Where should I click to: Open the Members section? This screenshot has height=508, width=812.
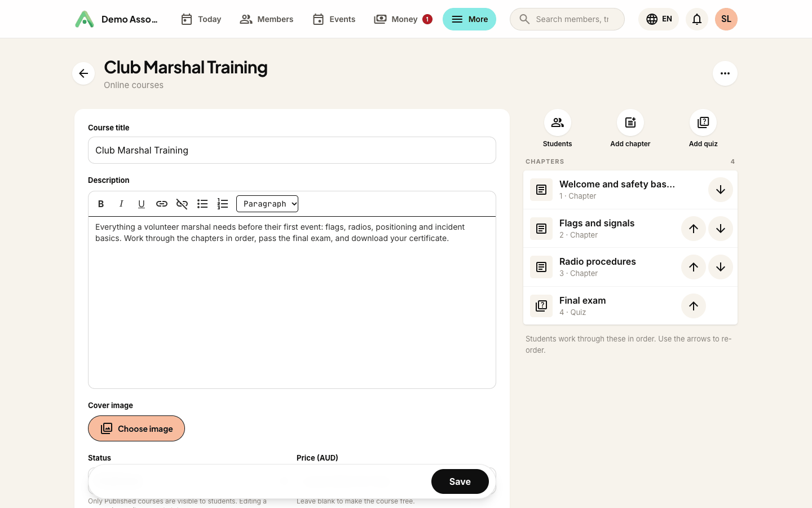266,19
